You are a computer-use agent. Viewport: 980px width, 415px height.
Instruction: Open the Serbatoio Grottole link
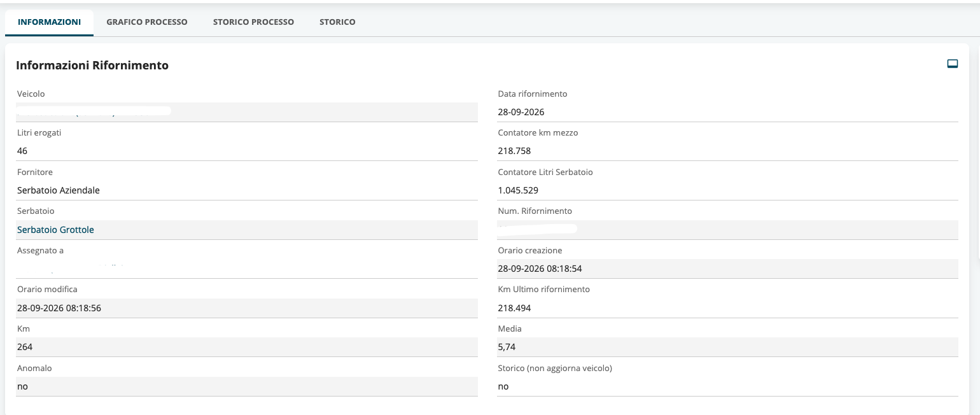click(55, 230)
